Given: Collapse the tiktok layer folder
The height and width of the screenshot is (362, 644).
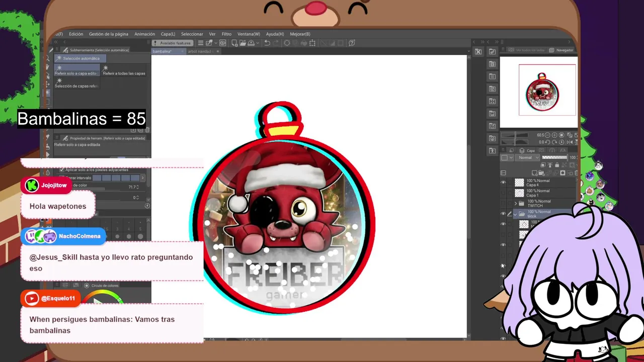Looking at the screenshot, I should [515, 215].
